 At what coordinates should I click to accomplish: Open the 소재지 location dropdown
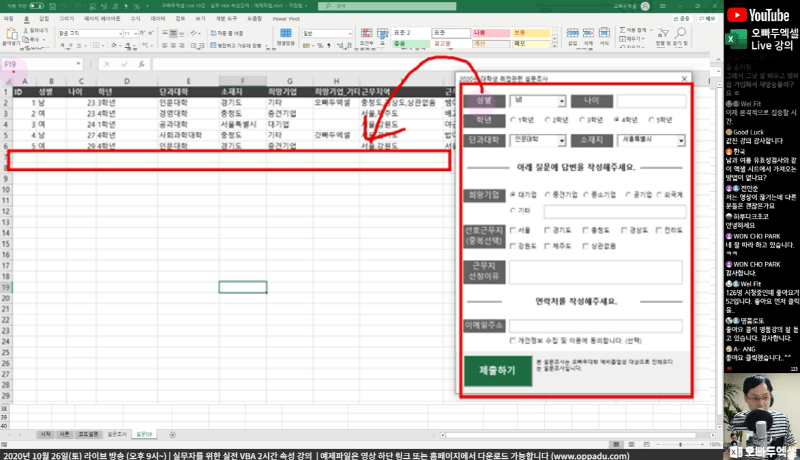681,140
